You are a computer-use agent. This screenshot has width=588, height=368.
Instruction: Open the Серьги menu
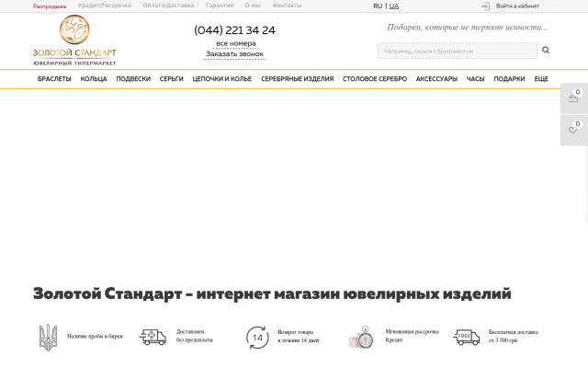(x=172, y=79)
